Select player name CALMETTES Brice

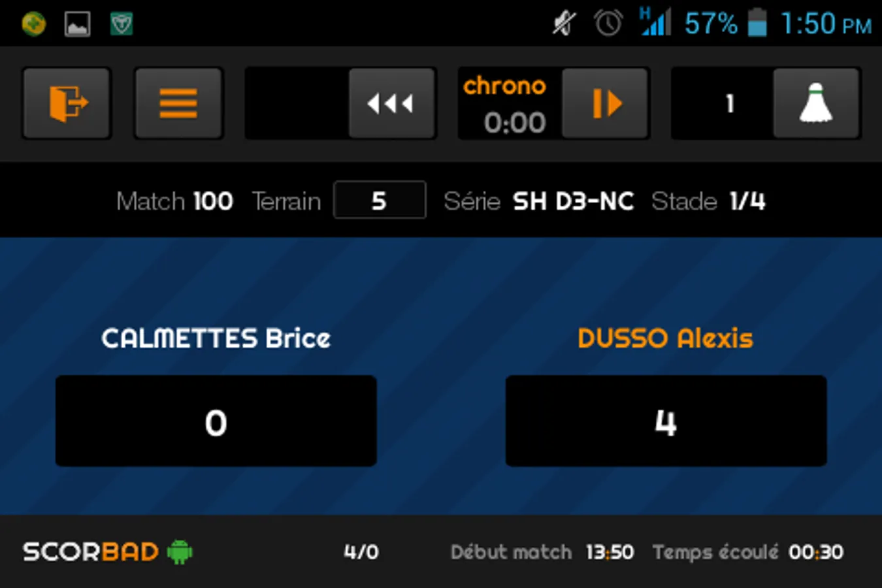216,338
